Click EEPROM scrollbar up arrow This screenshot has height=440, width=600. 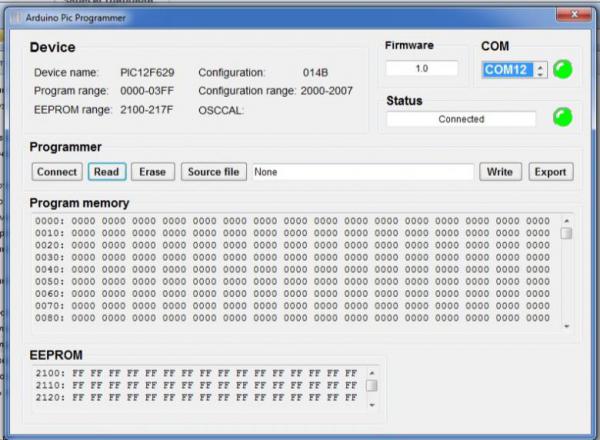click(372, 373)
